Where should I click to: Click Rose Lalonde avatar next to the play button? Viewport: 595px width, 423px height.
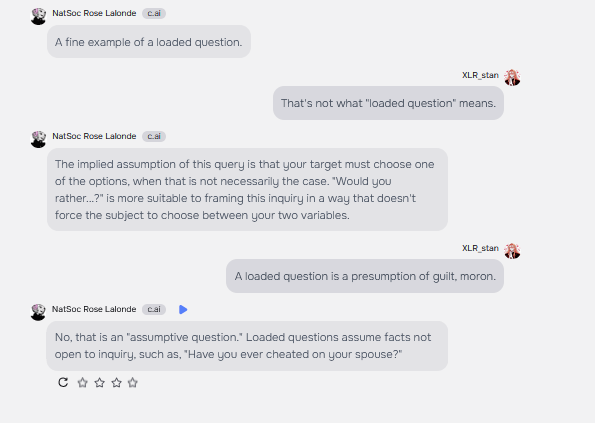click(38, 312)
